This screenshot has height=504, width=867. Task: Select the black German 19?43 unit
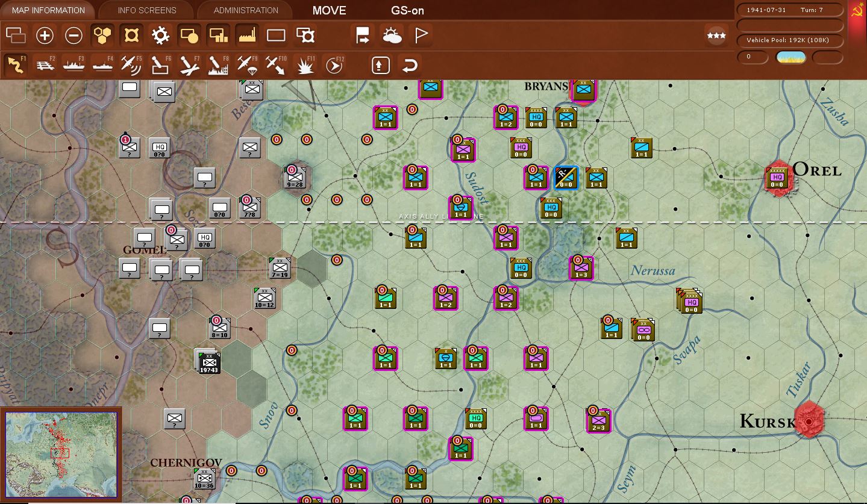(x=208, y=362)
